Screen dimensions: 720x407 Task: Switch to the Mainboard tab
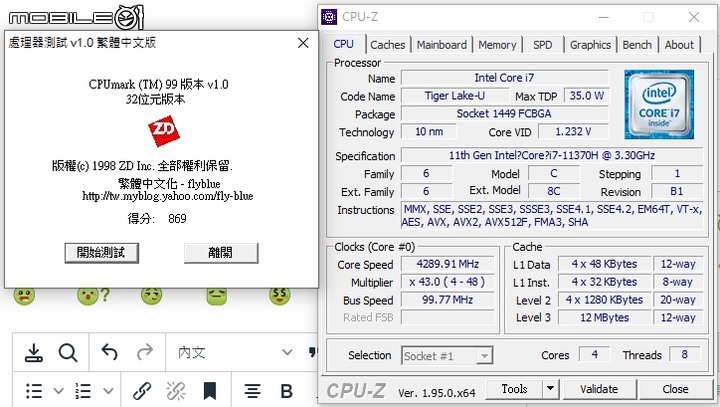tap(442, 45)
